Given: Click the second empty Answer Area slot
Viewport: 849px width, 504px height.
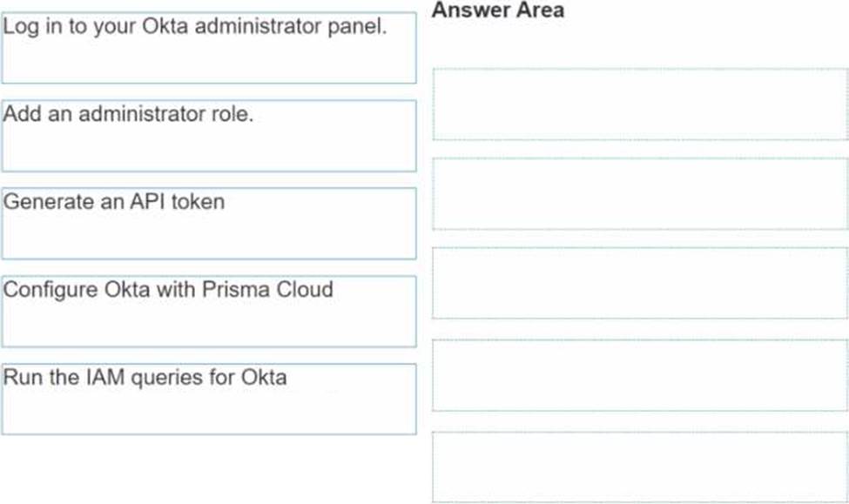Looking at the screenshot, I should [640, 194].
